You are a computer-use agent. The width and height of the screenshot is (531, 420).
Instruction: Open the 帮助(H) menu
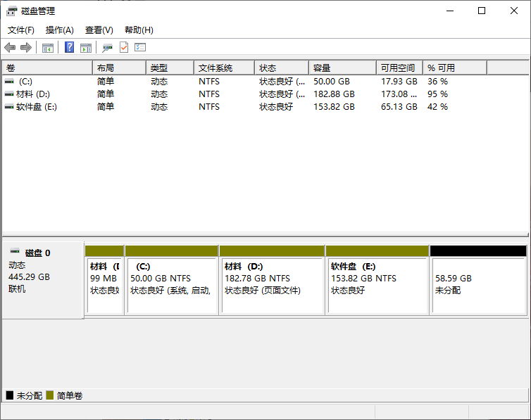point(139,30)
